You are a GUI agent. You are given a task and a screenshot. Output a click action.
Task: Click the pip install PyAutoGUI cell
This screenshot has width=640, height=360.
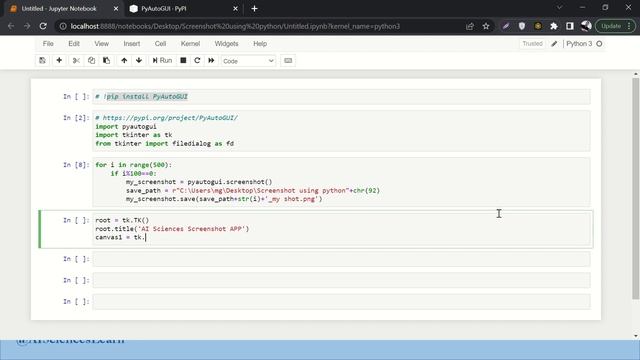341,97
